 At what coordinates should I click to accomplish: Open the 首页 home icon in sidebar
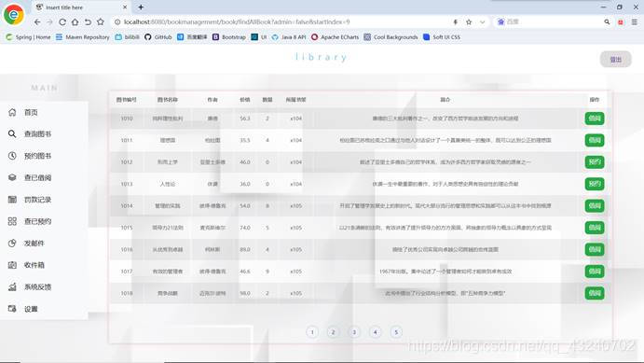click(12, 112)
